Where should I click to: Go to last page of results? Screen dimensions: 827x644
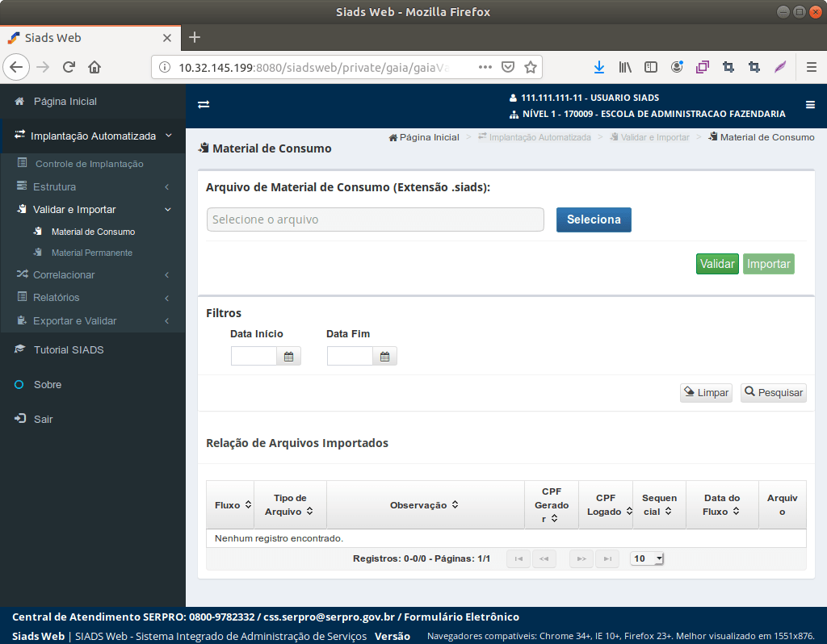(607, 558)
